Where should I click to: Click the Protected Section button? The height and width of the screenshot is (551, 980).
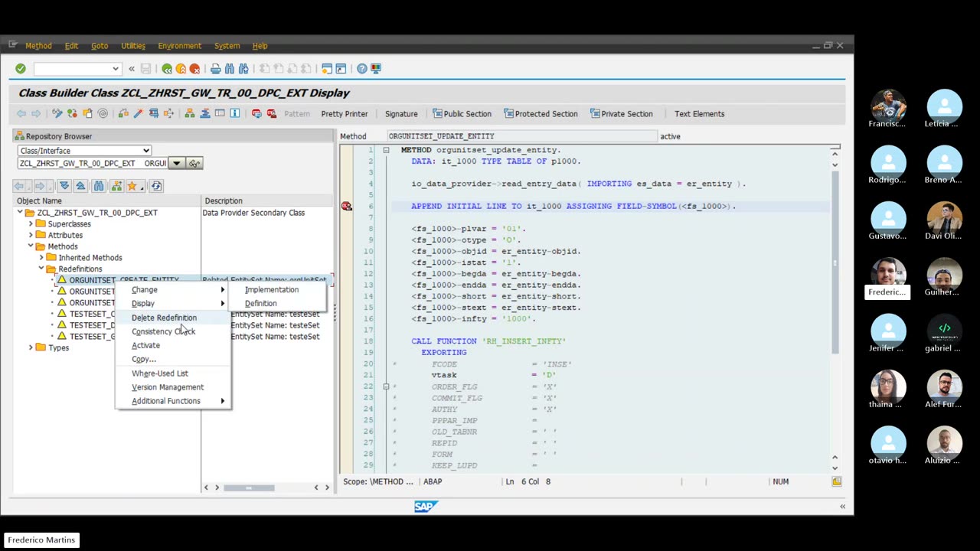pos(541,114)
